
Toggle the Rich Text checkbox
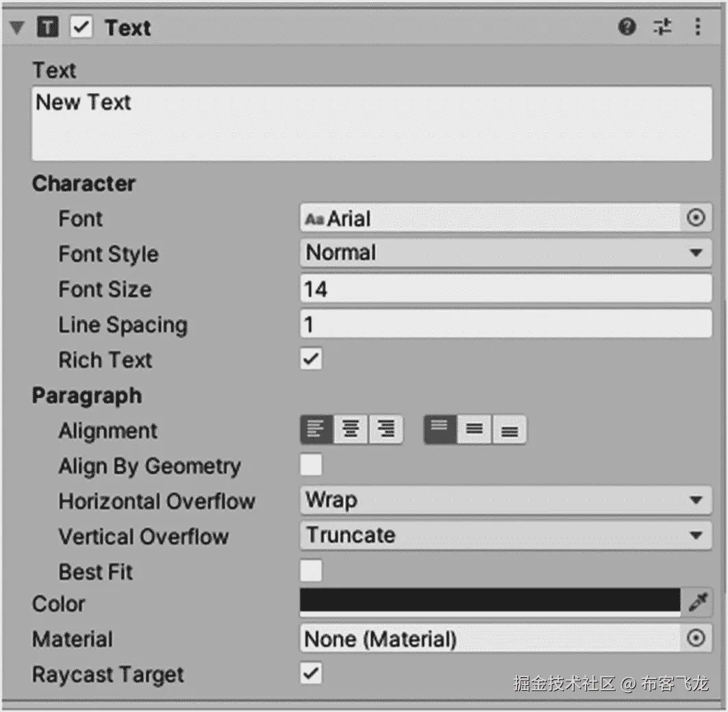(311, 359)
